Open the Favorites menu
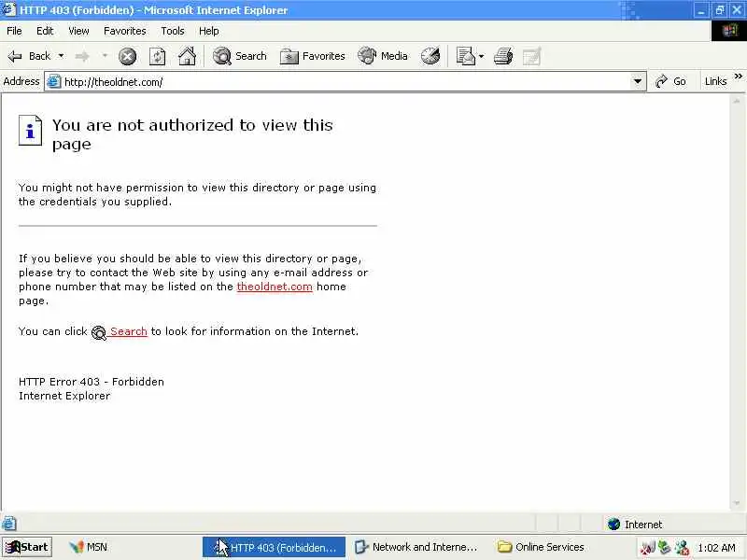 tap(125, 31)
